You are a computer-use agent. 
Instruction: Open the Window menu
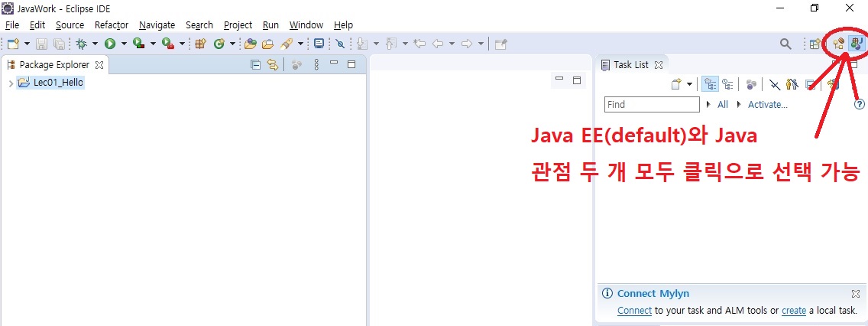[x=306, y=25]
